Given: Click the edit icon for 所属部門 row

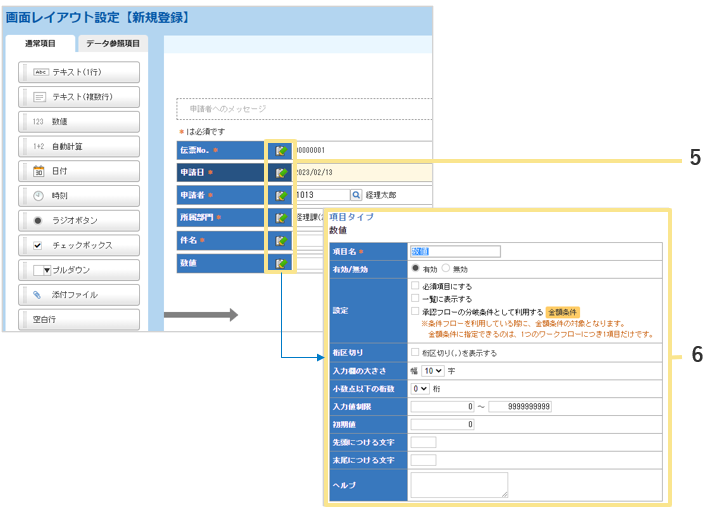Looking at the screenshot, I should (281, 217).
